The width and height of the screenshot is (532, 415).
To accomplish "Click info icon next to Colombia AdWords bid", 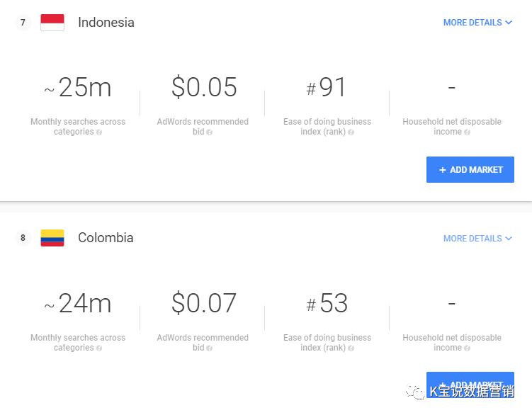I will click(209, 348).
